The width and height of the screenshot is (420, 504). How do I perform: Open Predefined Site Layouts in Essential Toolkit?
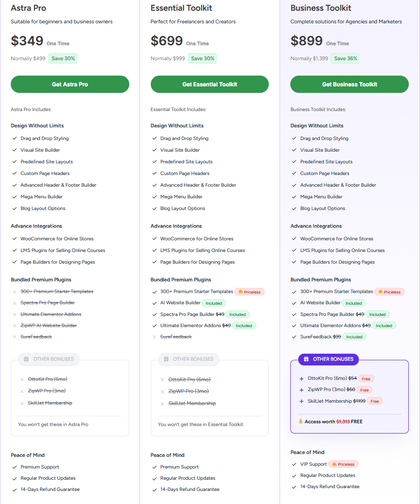pos(186,162)
